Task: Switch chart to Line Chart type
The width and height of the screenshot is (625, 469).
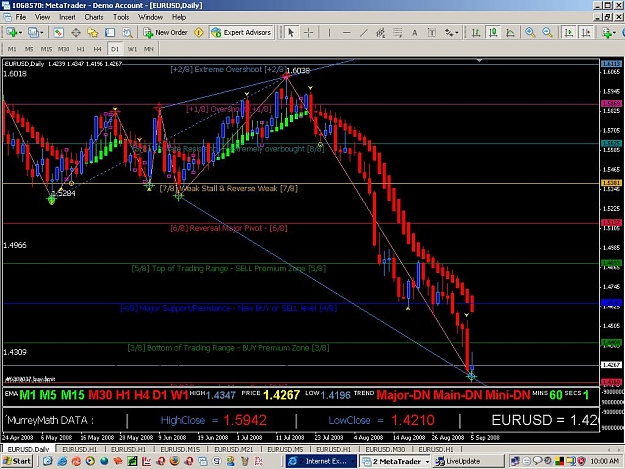Action: click(x=510, y=33)
